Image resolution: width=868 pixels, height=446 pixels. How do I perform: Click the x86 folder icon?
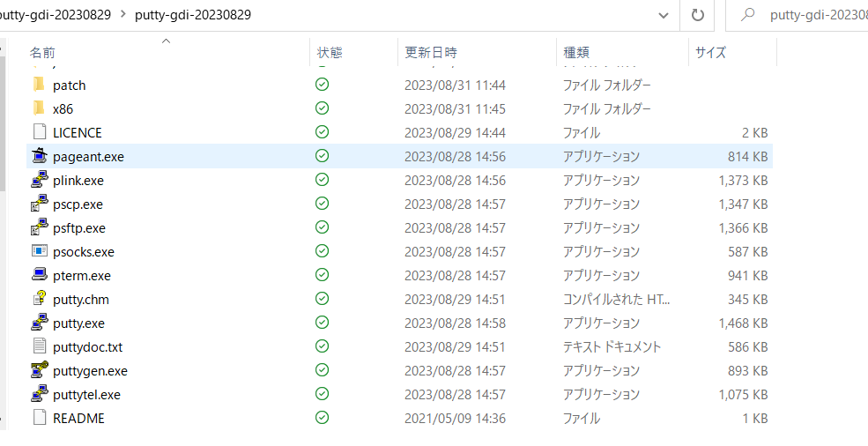(40, 108)
